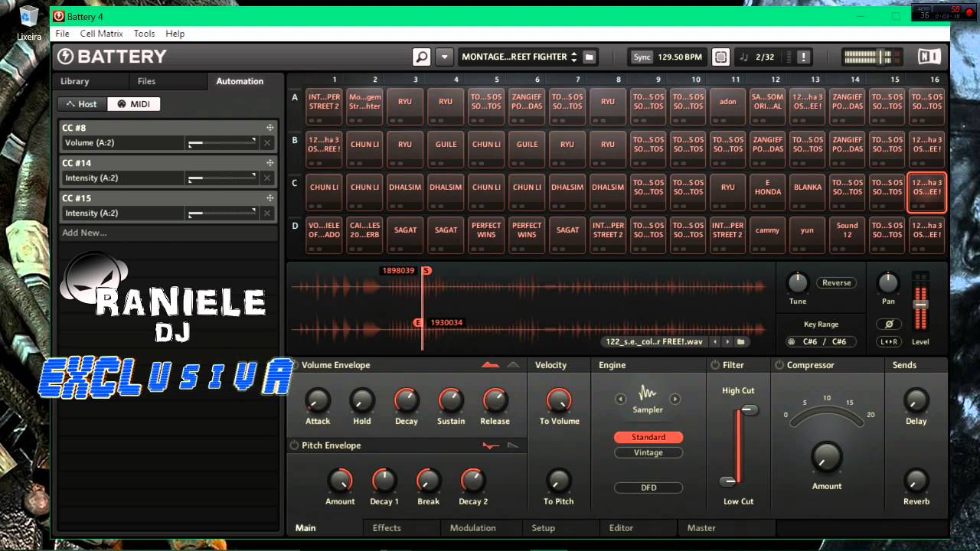Select the AHD envelope shape icon
The image size is (980, 551).
point(513,365)
